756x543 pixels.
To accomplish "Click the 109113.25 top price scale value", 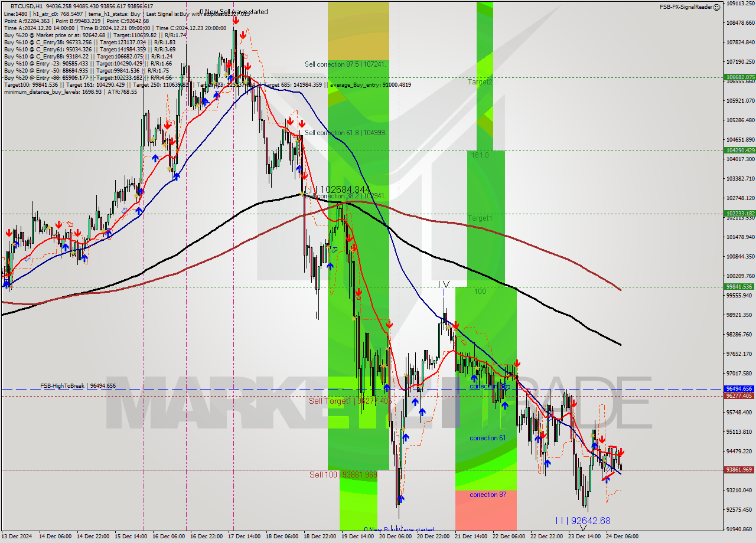I will (x=739, y=4).
